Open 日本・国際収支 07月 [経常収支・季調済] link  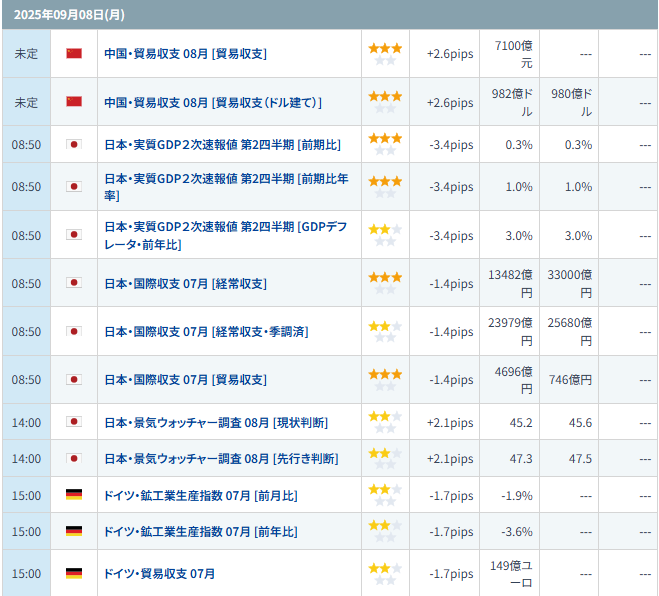tap(206, 332)
